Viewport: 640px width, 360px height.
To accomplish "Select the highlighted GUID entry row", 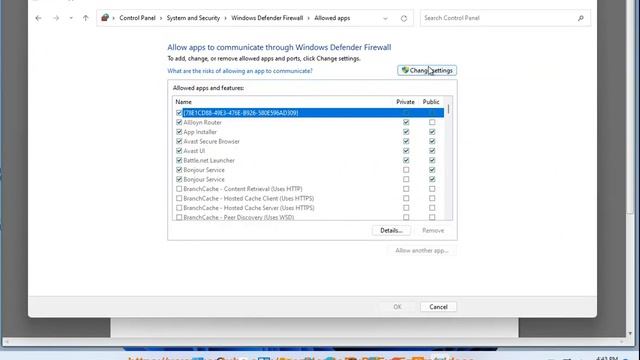I will click(309, 113).
